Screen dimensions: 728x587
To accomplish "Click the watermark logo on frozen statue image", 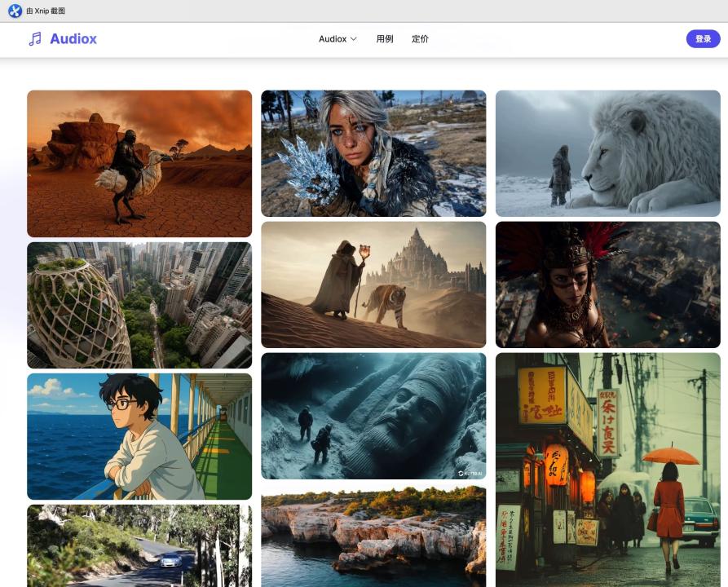I will [x=471, y=472].
